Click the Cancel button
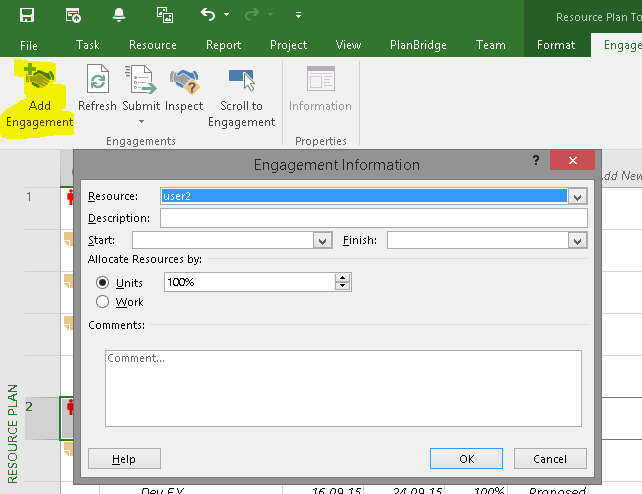The width and height of the screenshot is (642, 494). point(550,459)
